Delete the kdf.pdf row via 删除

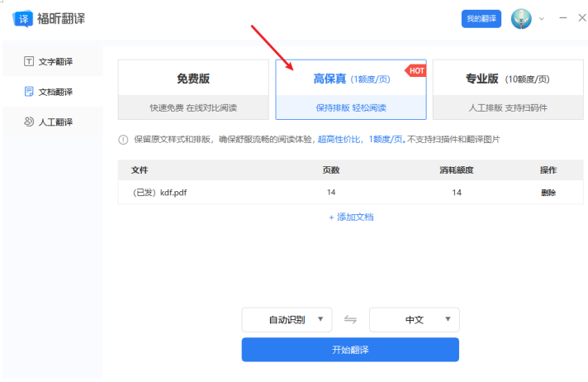coord(548,193)
